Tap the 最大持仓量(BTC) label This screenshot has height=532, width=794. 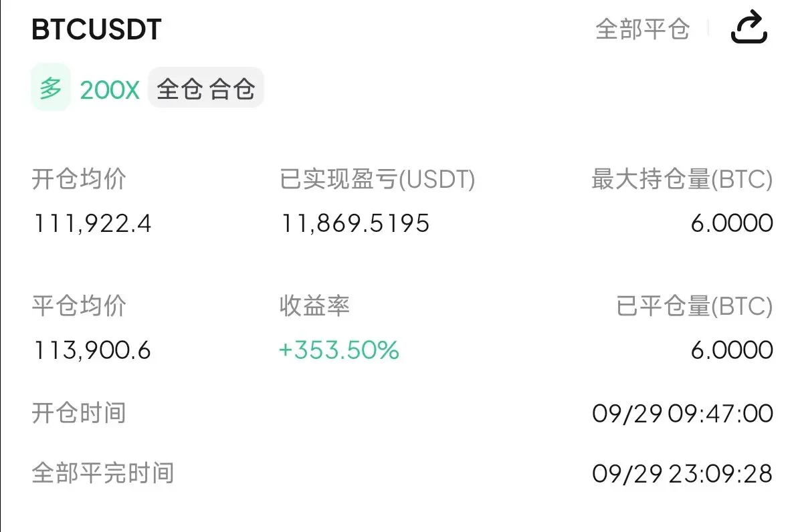682,180
